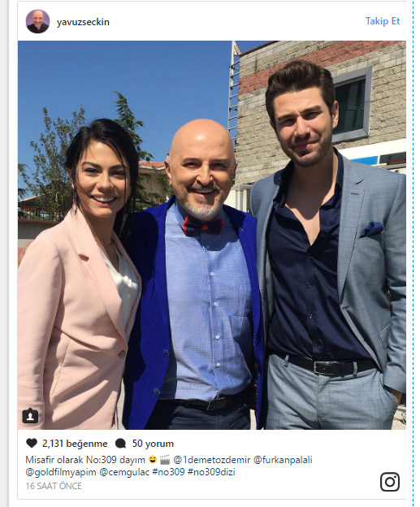
Task: Open the @goldfilmyapim mention
Action: pos(61,472)
